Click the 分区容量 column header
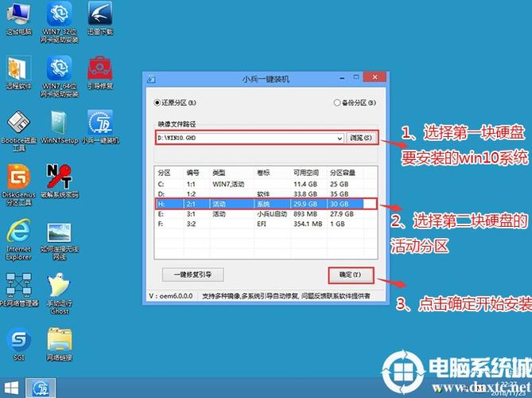This screenshot has height=398, width=532. tap(343, 173)
